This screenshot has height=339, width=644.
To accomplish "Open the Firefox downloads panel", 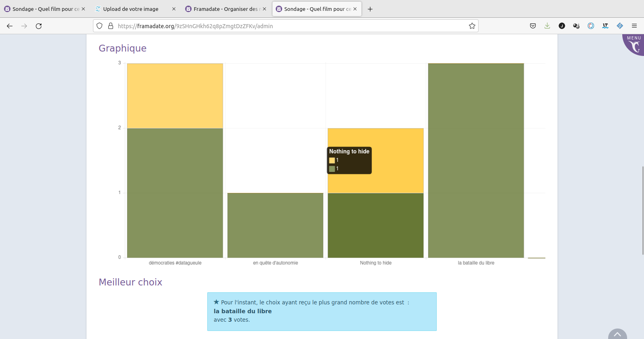I will tap(547, 26).
